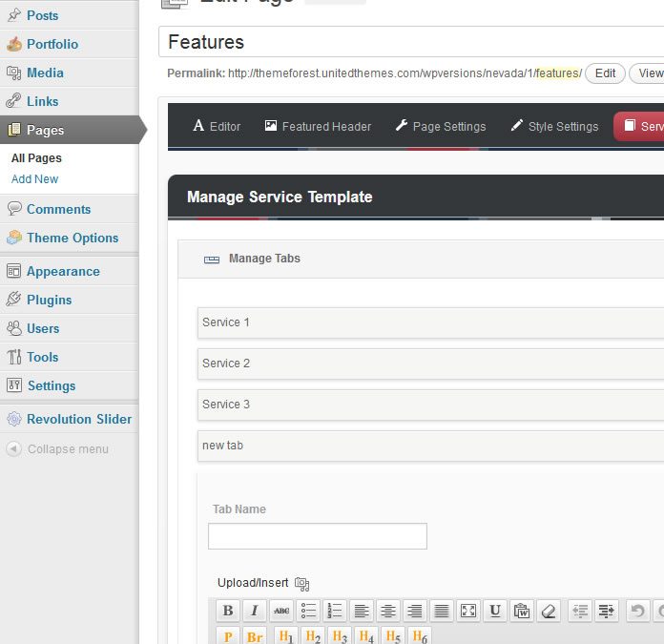The image size is (664, 644).
Task: Switch to the Featured Header tab
Action: pos(318,126)
